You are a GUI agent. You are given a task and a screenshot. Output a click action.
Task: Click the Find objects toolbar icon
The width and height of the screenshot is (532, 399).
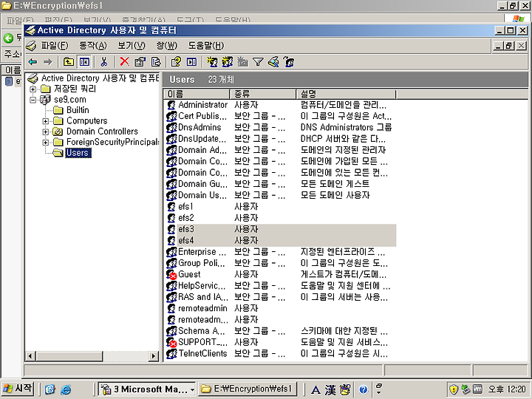pyautogui.click(x=273, y=62)
